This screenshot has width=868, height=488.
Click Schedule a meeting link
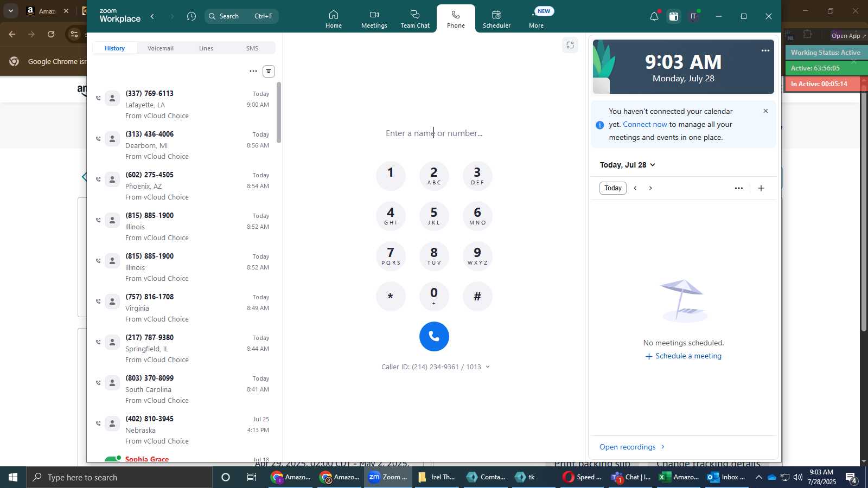684,356
